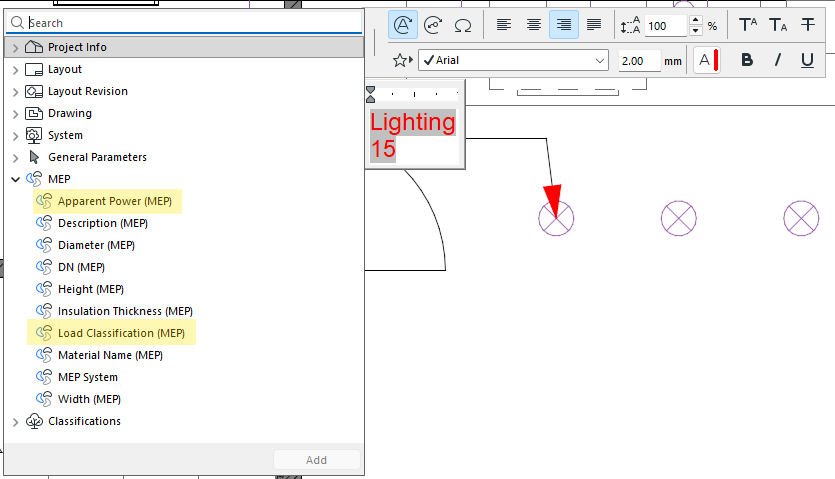Select the light fixture with red arrow
The width and height of the screenshot is (835, 479).
click(556, 218)
